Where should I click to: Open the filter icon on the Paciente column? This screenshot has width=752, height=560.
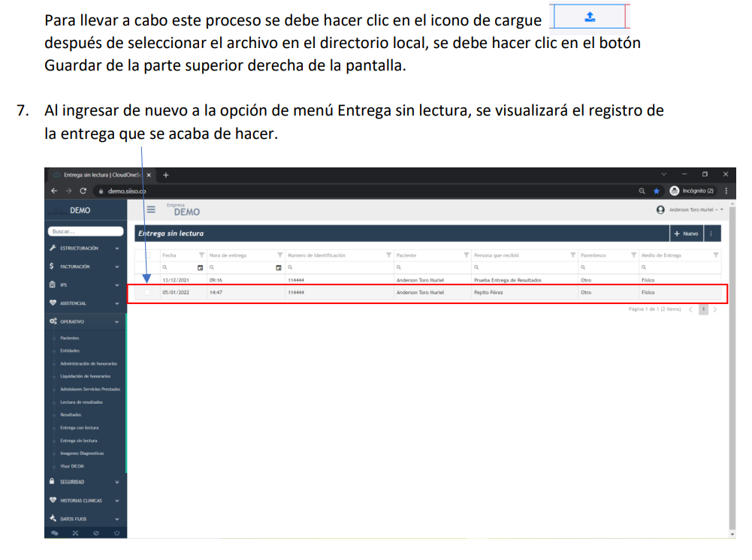(467, 254)
